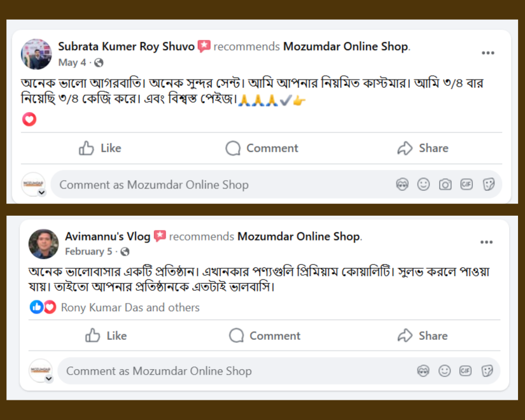Open three-dot options menu on Subrata's post
Viewport: 525px width, 420px height.
[x=487, y=53]
